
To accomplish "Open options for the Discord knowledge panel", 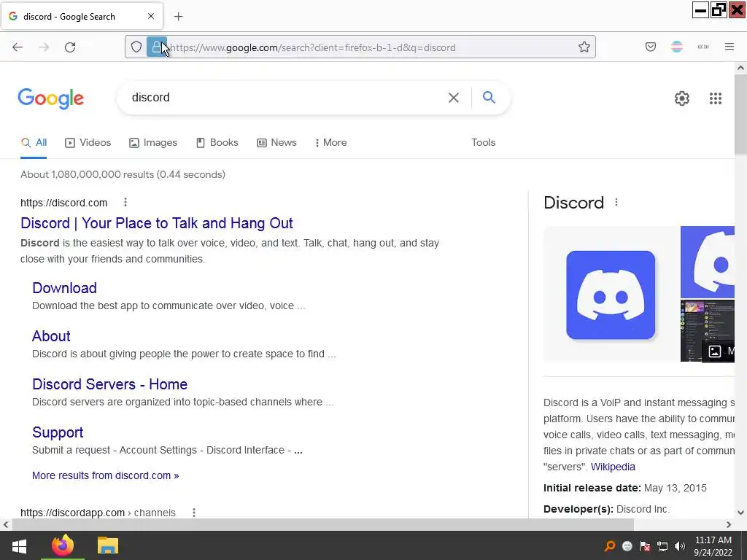I will [x=616, y=203].
